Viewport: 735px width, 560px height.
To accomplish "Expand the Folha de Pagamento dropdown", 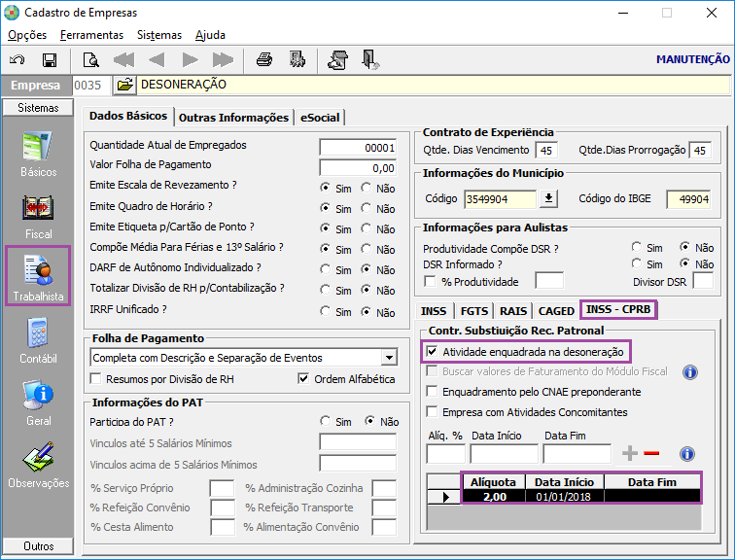I will click(x=389, y=358).
